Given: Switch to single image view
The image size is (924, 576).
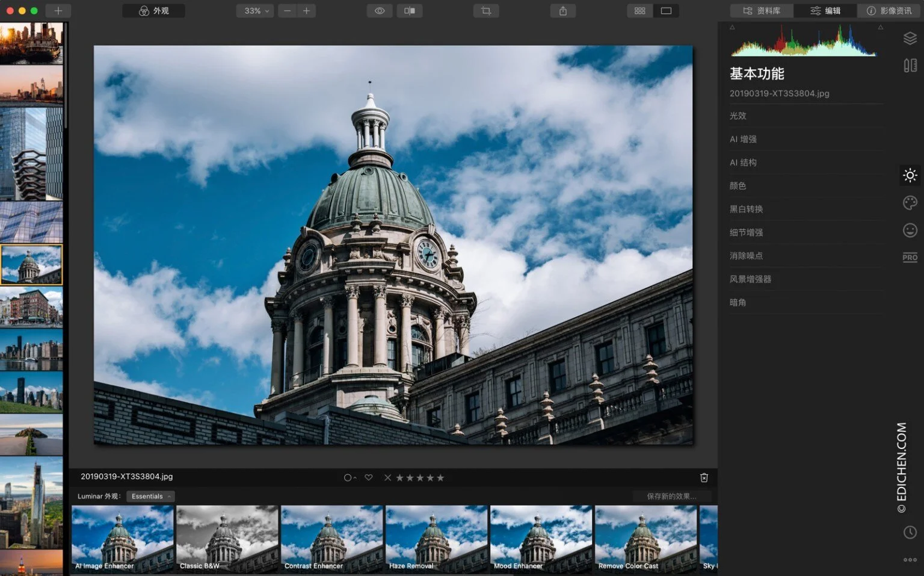Looking at the screenshot, I should (x=666, y=11).
